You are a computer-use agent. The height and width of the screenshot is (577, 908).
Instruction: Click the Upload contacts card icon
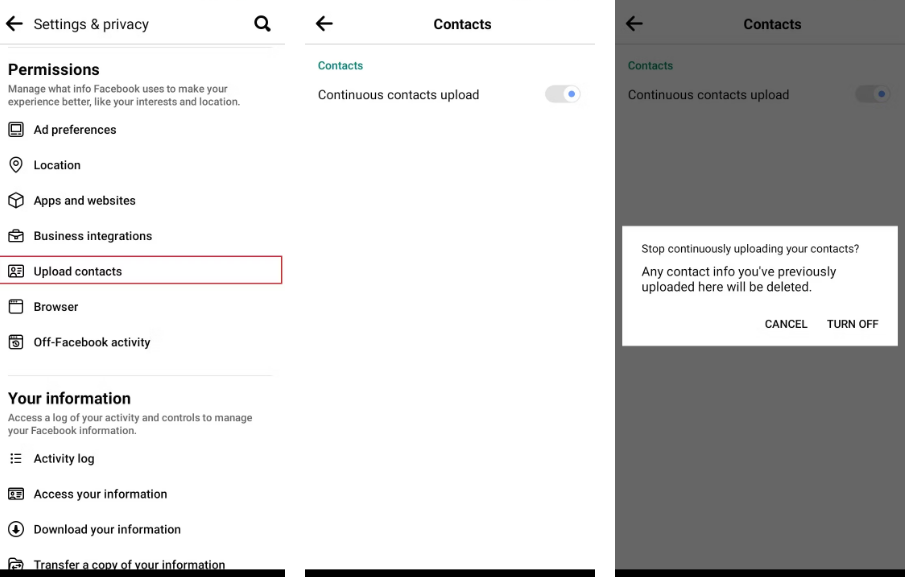click(x=16, y=271)
